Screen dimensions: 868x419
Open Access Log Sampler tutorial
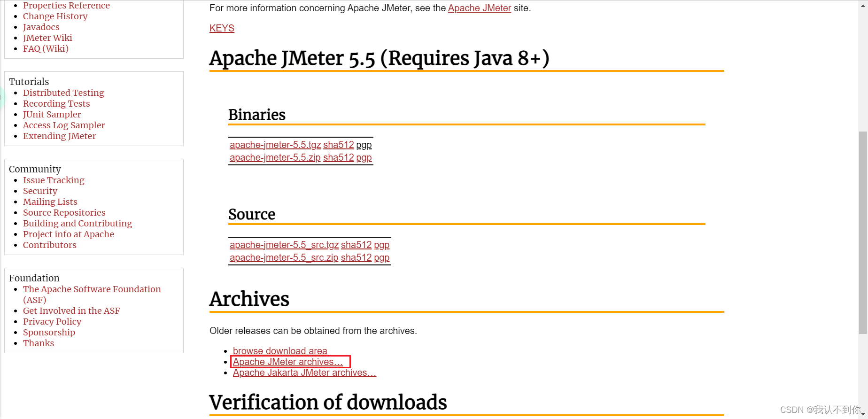coord(64,125)
